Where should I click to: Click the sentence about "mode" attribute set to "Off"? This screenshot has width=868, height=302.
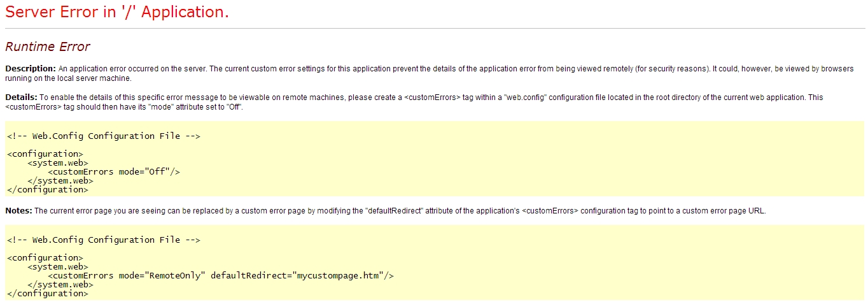pyautogui.click(x=124, y=107)
